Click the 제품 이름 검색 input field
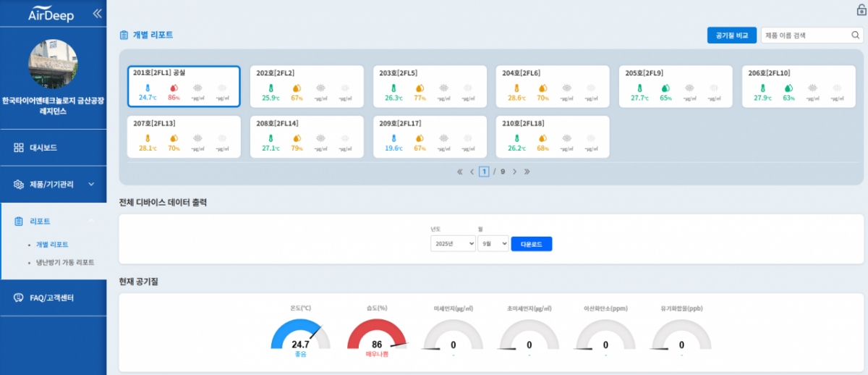 (804, 35)
